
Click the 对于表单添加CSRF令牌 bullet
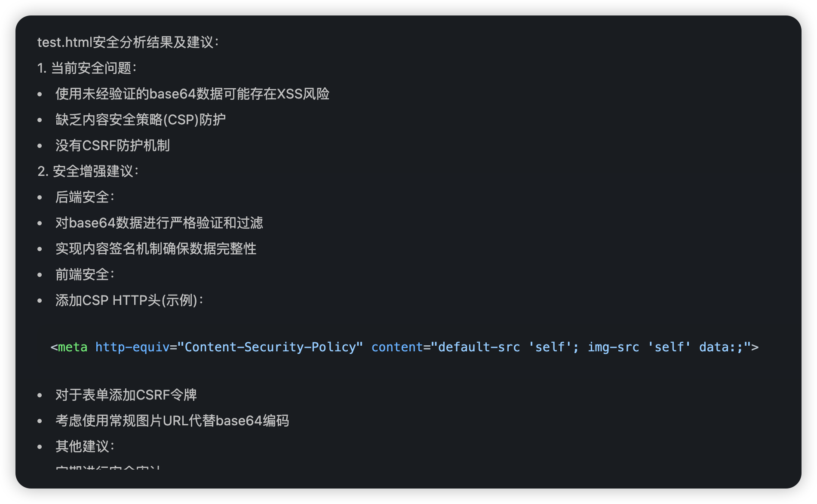(x=126, y=395)
